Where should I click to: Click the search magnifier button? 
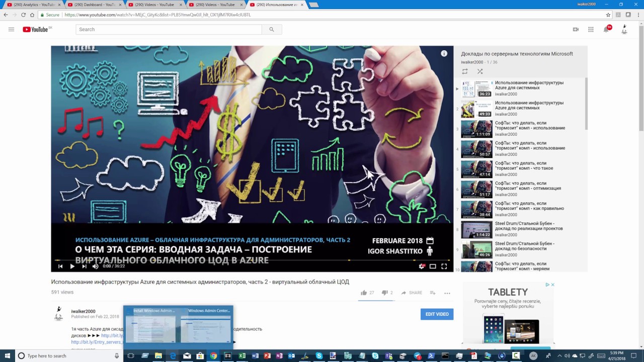pos(272,29)
